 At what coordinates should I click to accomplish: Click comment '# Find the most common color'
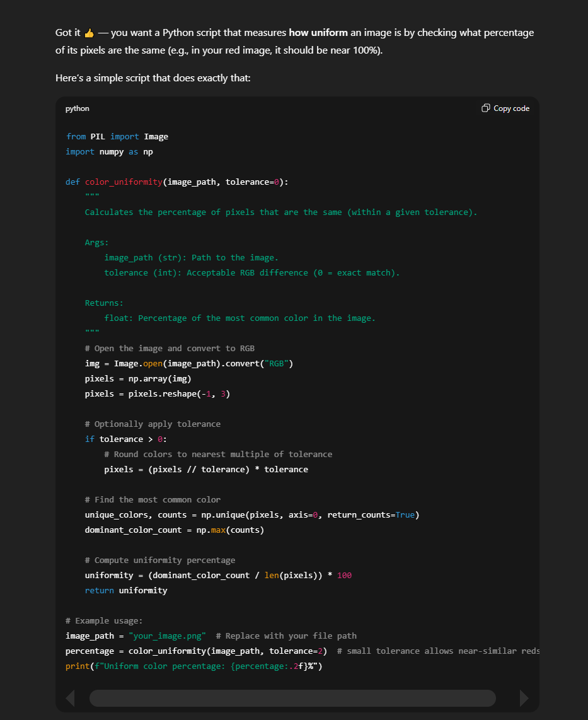tap(153, 501)
